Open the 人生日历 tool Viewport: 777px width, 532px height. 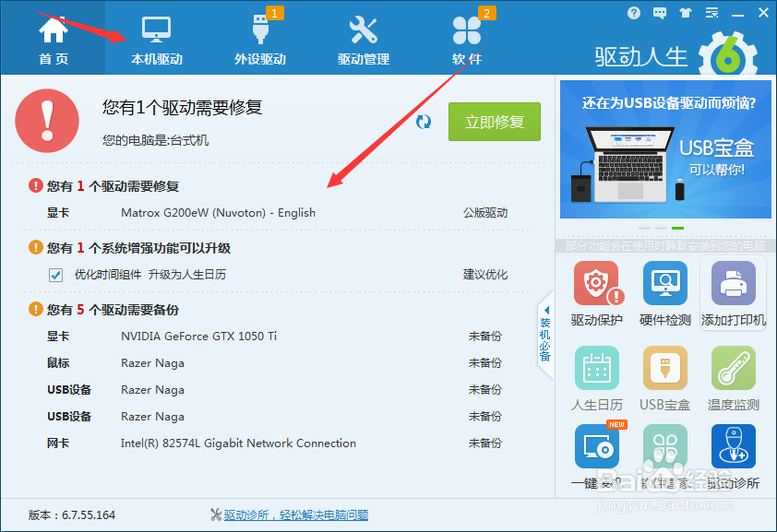[x=597, y=379]
